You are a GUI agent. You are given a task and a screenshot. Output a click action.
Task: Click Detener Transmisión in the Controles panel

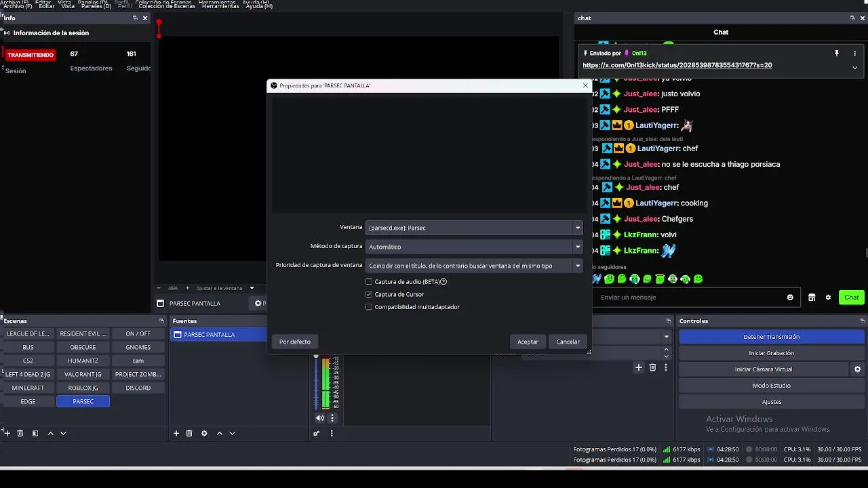[771, 337]
